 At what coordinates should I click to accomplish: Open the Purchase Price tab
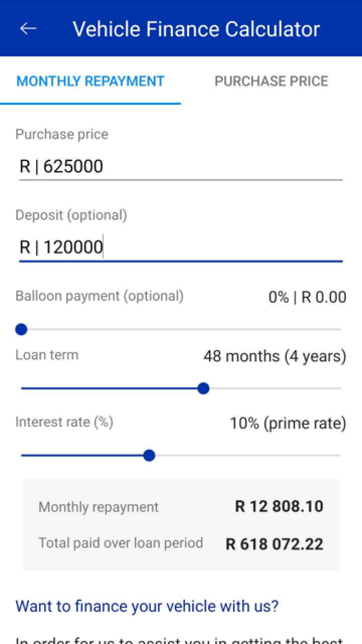coord(271,82)
